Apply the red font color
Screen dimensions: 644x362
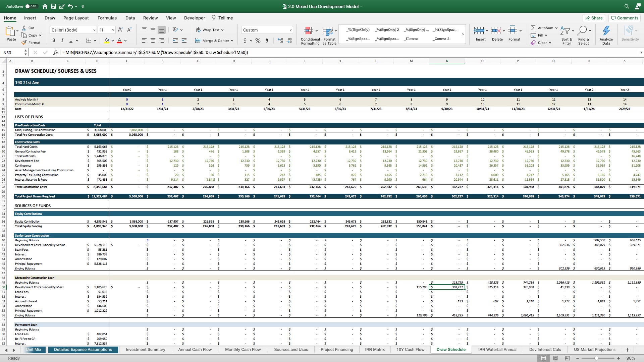coord(119,41)
